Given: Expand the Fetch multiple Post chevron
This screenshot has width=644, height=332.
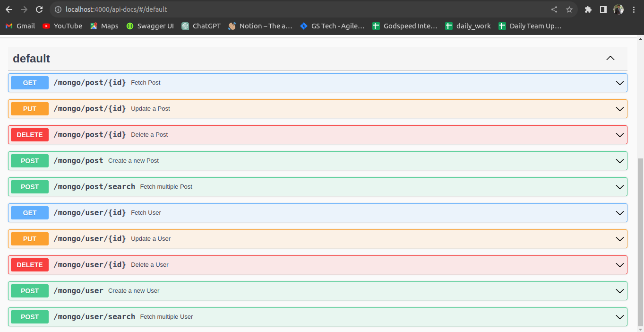Looking at the screenshot, I should tap(620, 187).
